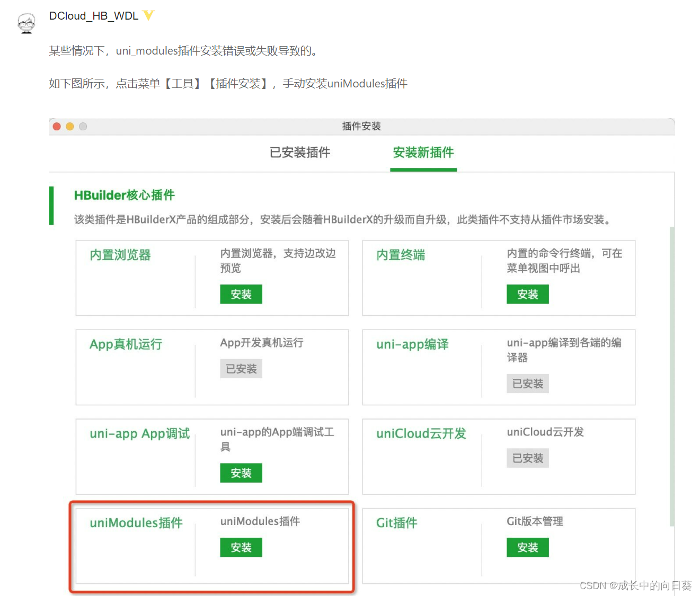
Task: Click the red close dot of plugin window
Action: coord(57,126)
